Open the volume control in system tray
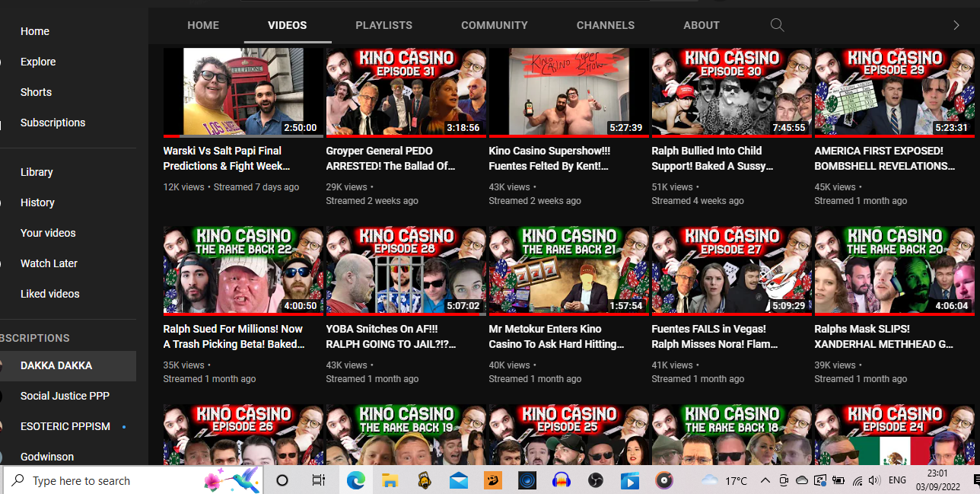Viewport: 980px width, 494px height. [874, 480]
